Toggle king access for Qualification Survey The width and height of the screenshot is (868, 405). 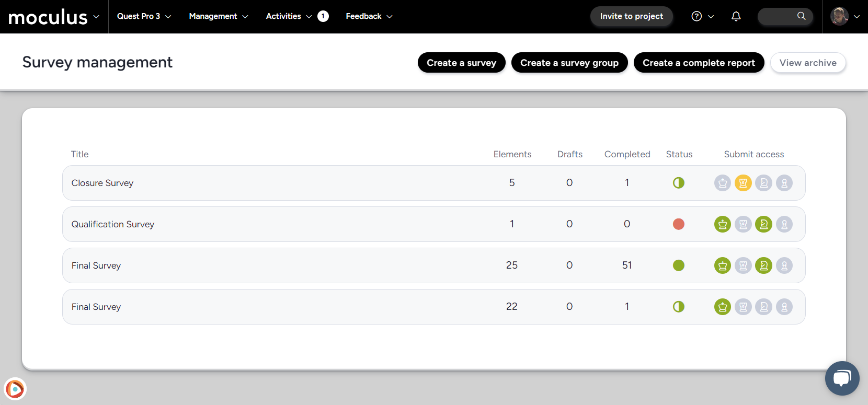[723, 224]
